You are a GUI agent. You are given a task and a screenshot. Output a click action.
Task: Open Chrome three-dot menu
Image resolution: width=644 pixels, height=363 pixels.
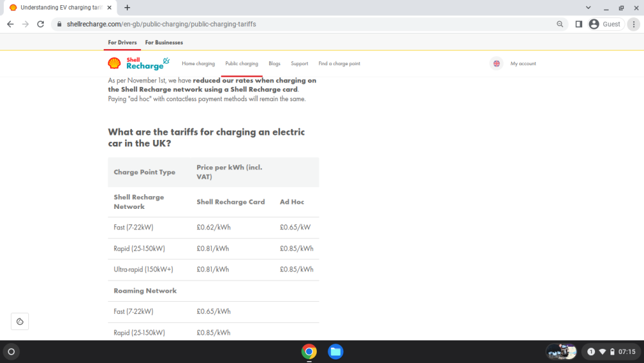(634, 25)
